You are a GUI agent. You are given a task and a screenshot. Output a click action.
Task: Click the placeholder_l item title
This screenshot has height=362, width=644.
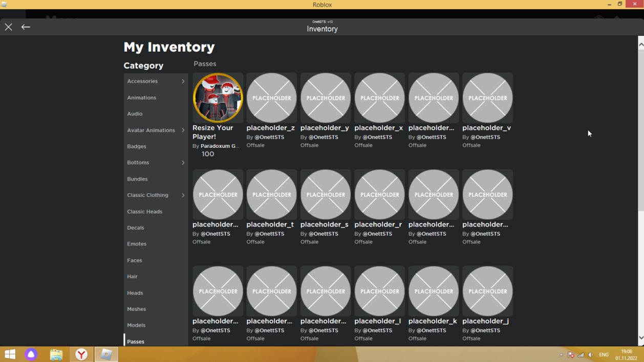pos(377,321)
